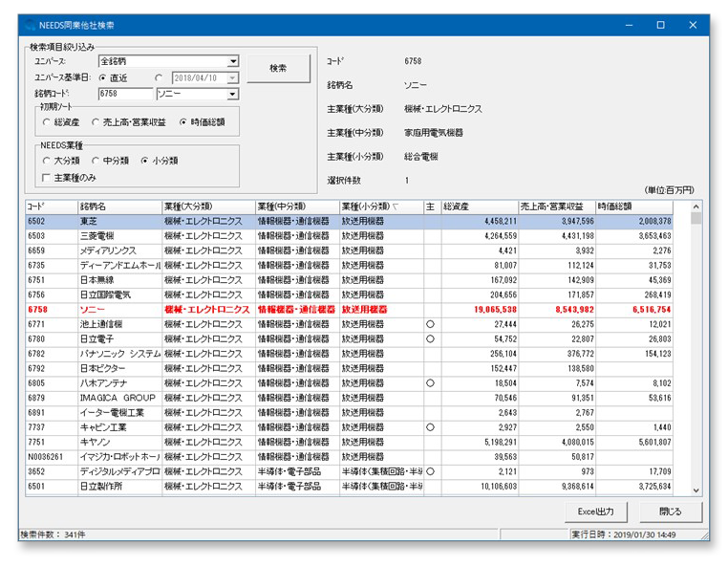This screenshot has height=566, width=728.
Task: Minimize the NEEDS同業他社検索 window
Action: point(629,25)
